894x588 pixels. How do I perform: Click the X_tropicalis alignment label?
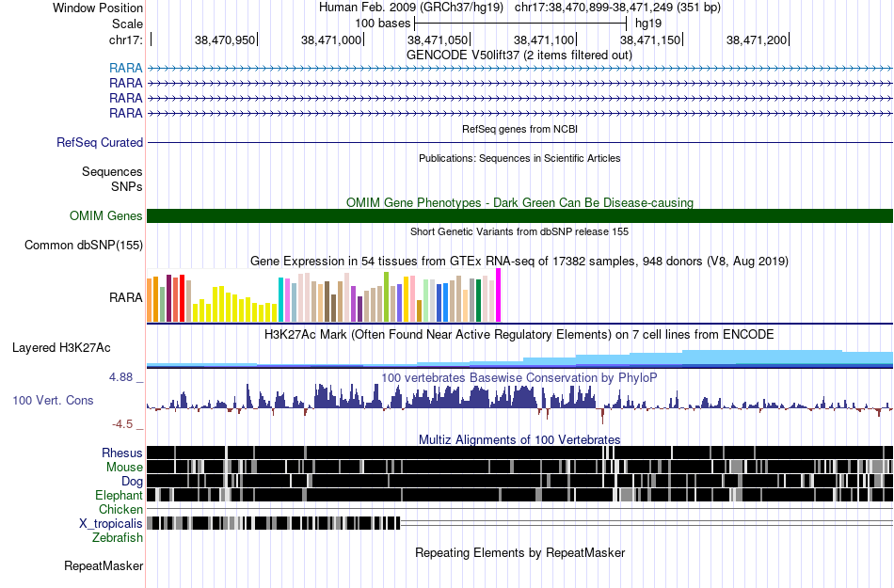point(111,524)
